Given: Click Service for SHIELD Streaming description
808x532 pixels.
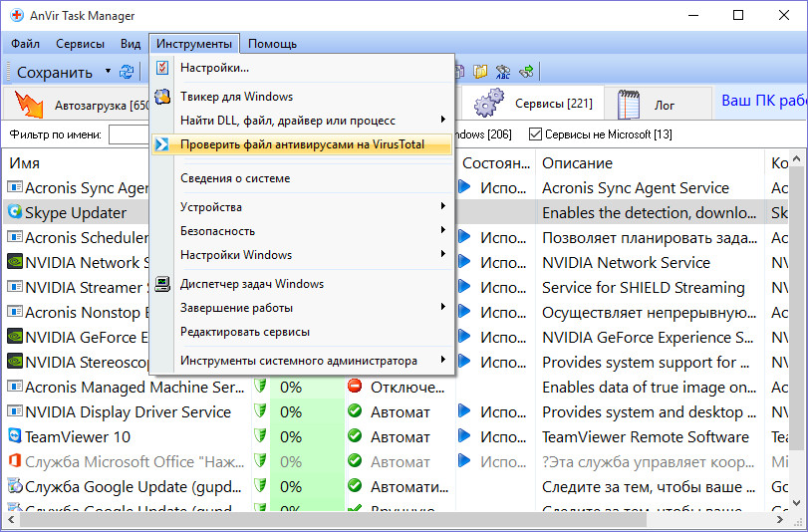Looking at the screenshot, I should coord(643,288).
